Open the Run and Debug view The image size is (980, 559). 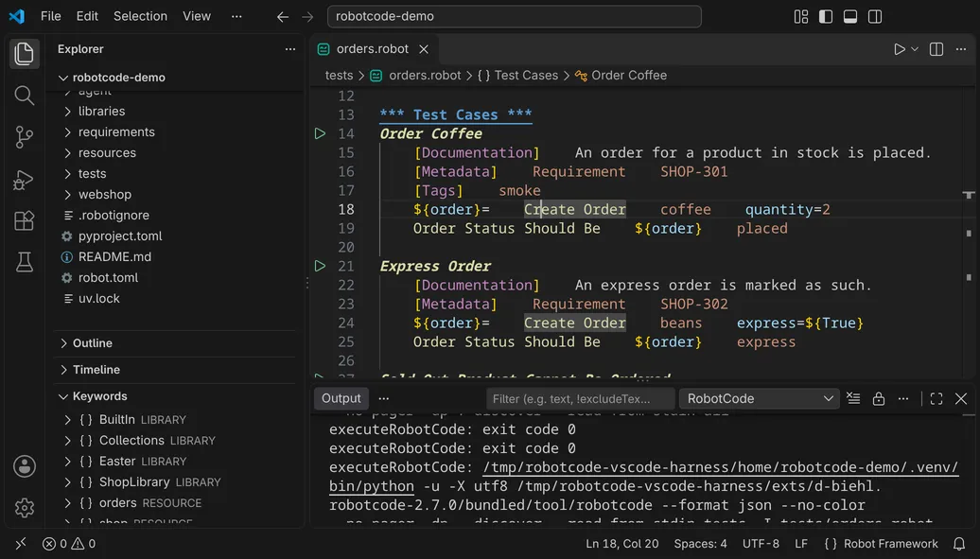[24, 180]
